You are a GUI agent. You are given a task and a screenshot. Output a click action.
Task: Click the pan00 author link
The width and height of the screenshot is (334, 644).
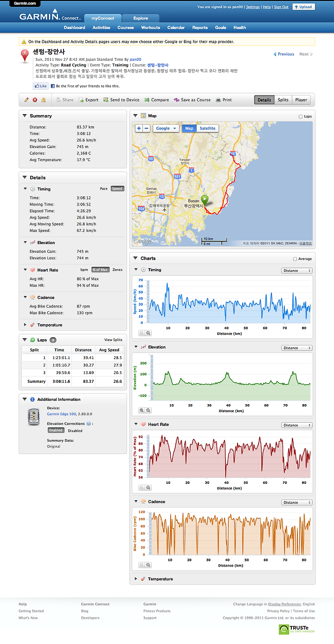[135, 60]
